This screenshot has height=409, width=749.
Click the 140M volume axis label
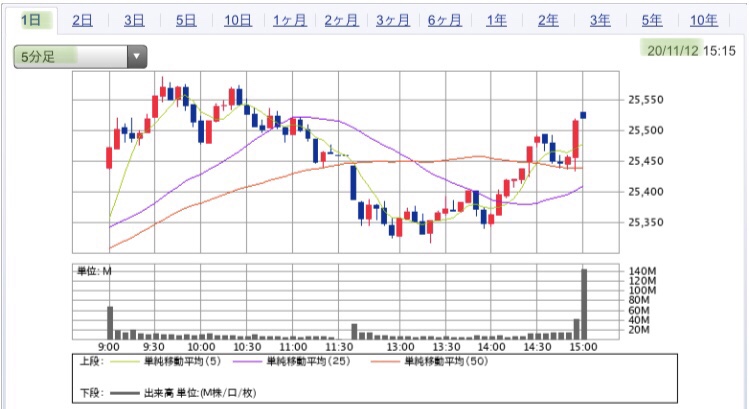[642, 271]
